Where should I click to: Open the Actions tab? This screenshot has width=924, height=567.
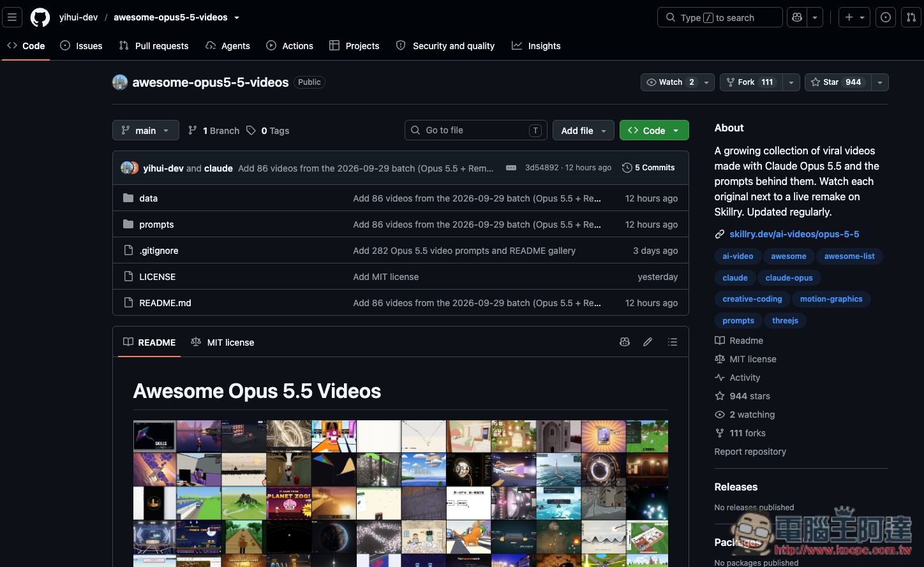pos(290,46)
